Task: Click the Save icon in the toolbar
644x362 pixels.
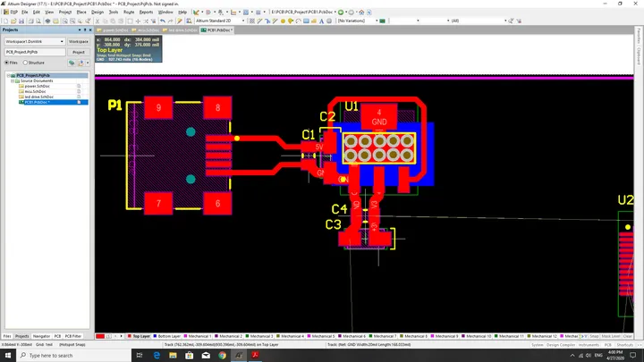Action: pos(21,21)
